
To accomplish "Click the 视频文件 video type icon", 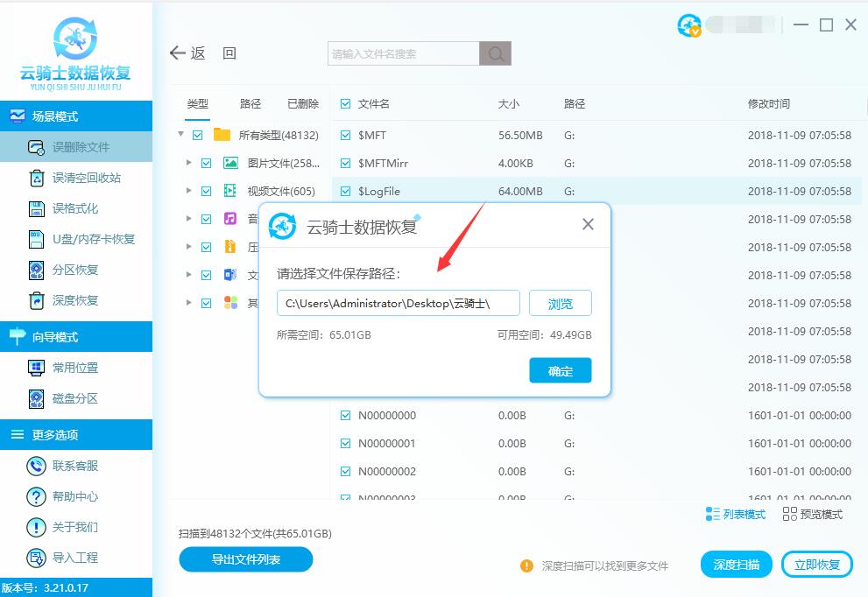I will [x=230, y=190].
